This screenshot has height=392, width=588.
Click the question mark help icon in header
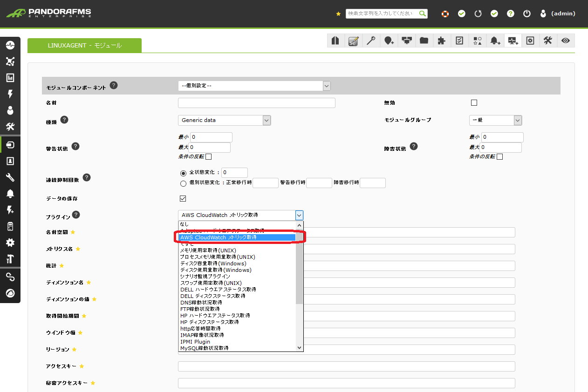click(x=511, y=14)
